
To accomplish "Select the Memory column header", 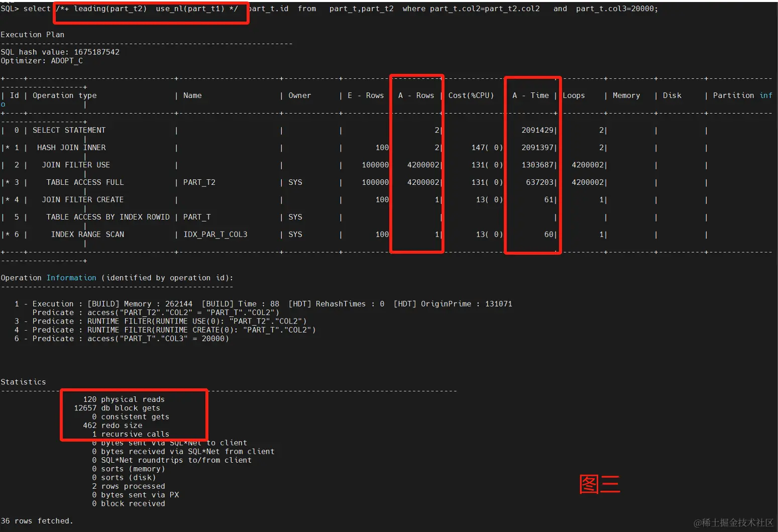I will tap(626, 95).
